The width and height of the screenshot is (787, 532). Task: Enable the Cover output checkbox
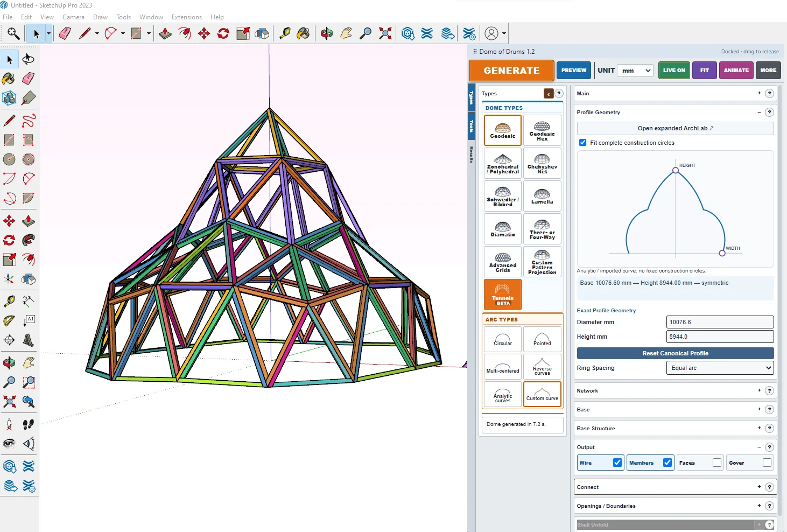[767, 463]
